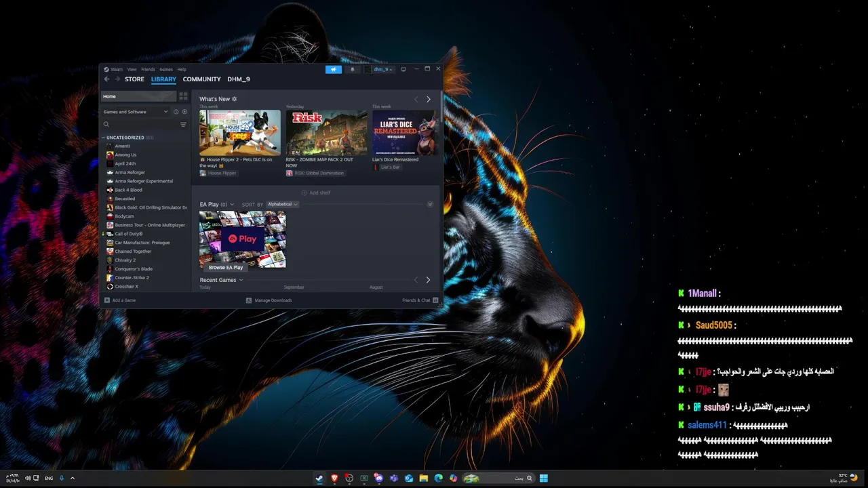
Task: Switch to the LIBRARY tab
Action: coord(163,79)
